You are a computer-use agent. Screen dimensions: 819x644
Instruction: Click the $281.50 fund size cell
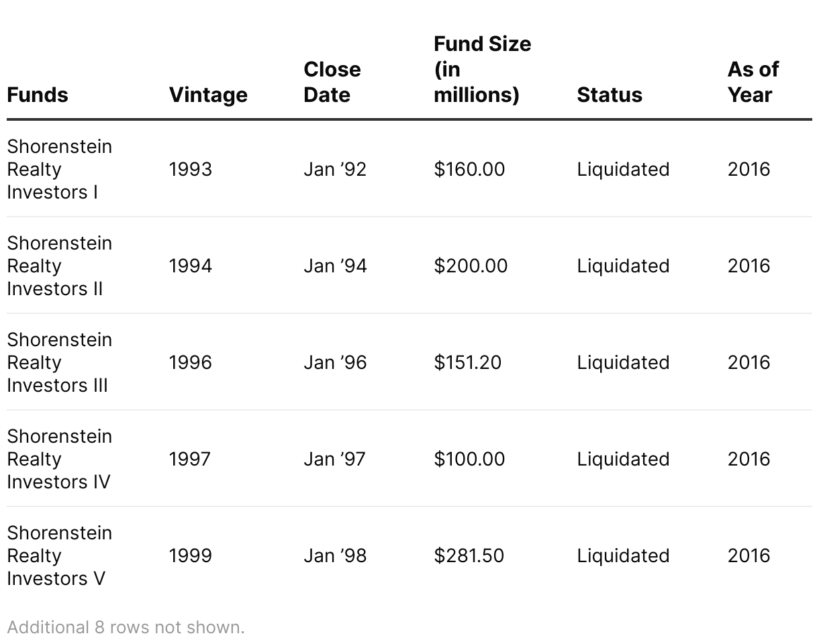[469, 555]
